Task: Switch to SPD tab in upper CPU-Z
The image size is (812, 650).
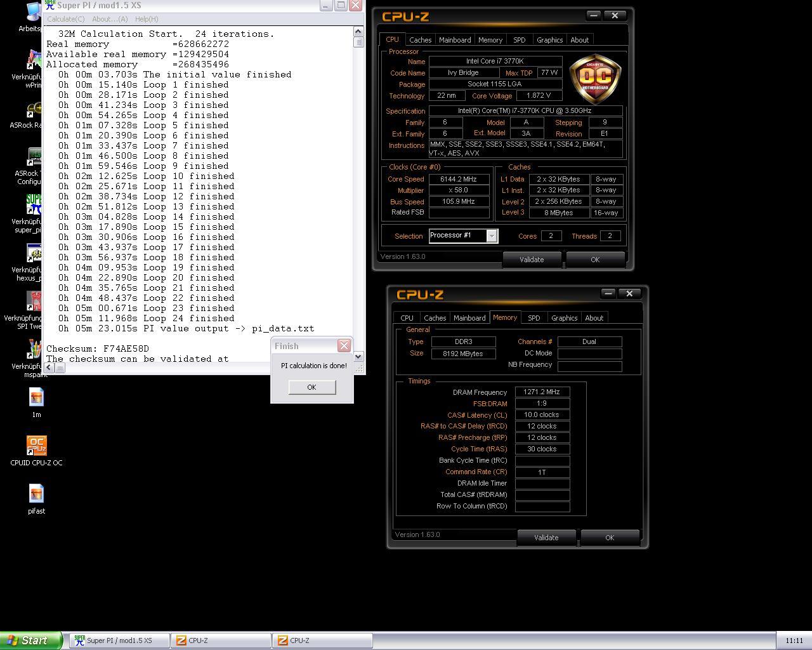Action: (520, 40)
